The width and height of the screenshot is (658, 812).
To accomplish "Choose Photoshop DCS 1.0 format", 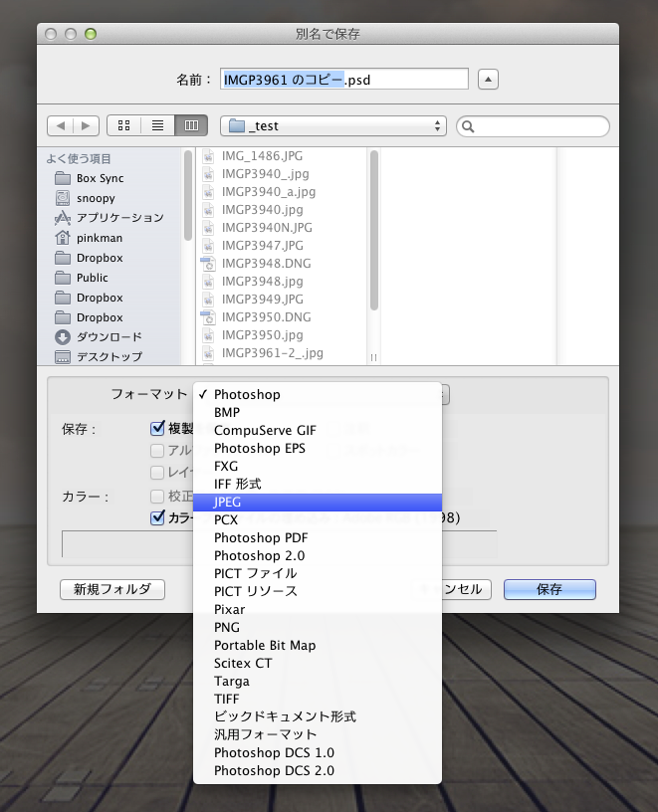I will [x=318, y=753].
